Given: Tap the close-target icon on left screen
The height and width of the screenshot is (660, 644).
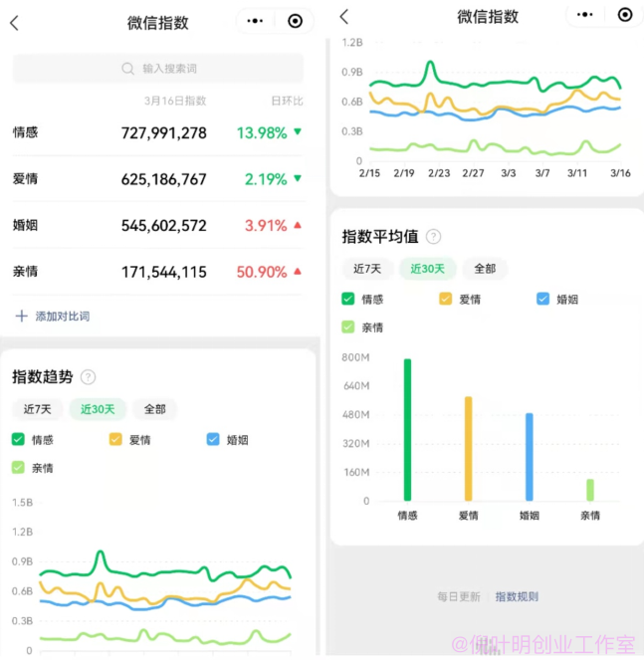Looking at the screenshot, I should pyautogui.click(x=295, y=21).
